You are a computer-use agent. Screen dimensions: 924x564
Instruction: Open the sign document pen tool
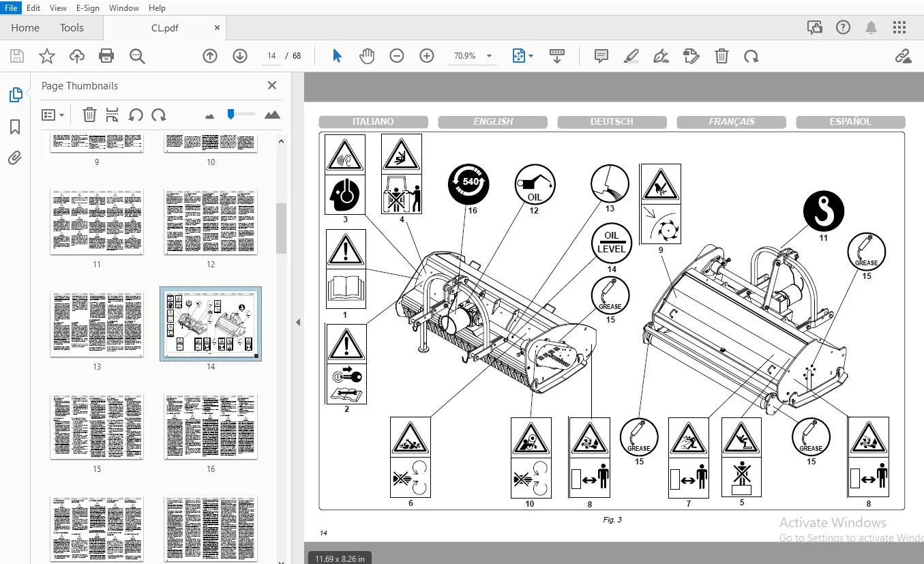[661, 56]
